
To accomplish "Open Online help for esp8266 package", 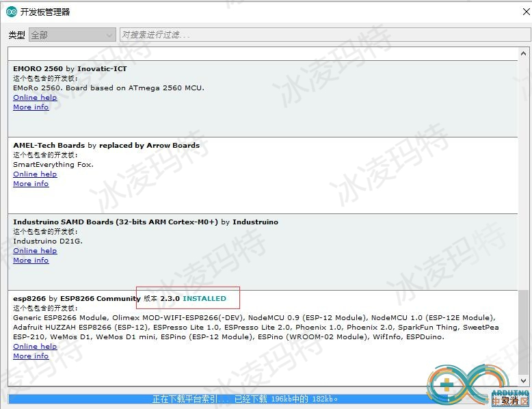I will coord(35,346).
